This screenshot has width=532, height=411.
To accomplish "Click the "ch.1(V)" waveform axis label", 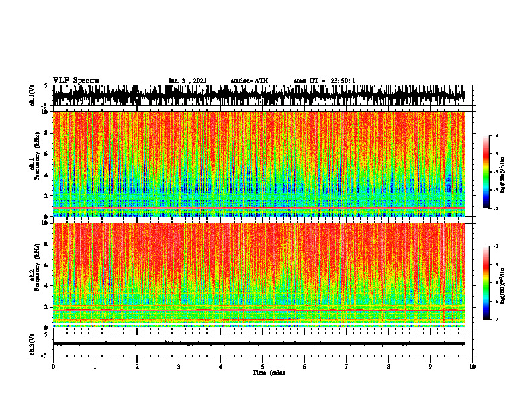I will 32,95.
